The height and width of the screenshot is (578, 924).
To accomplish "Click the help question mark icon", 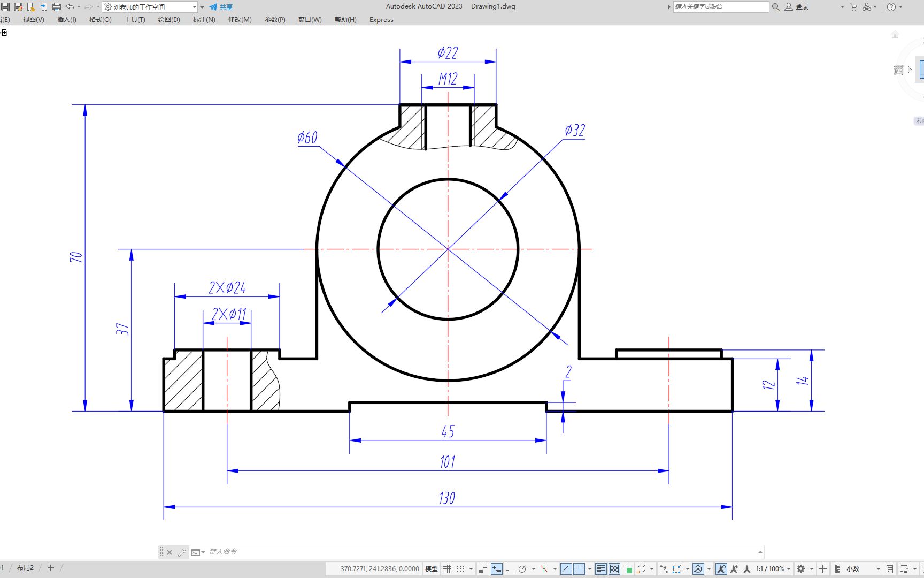I will (891, 7).
